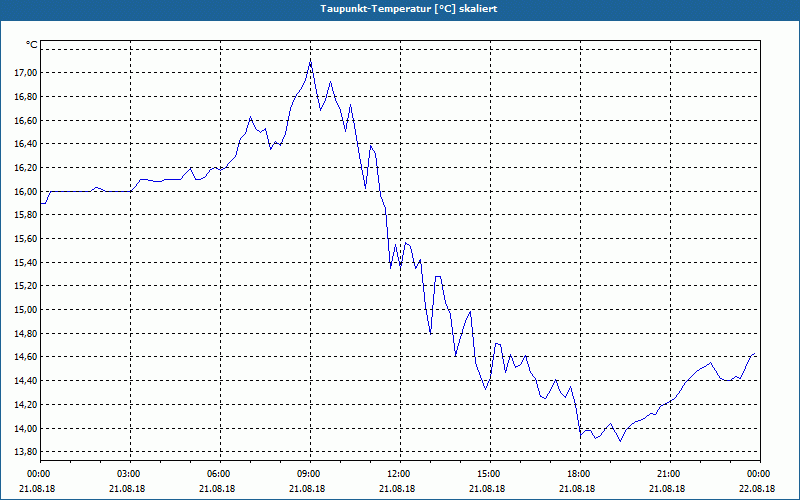Click the curve's end point near midnight
800x500 pixels.
755,353
